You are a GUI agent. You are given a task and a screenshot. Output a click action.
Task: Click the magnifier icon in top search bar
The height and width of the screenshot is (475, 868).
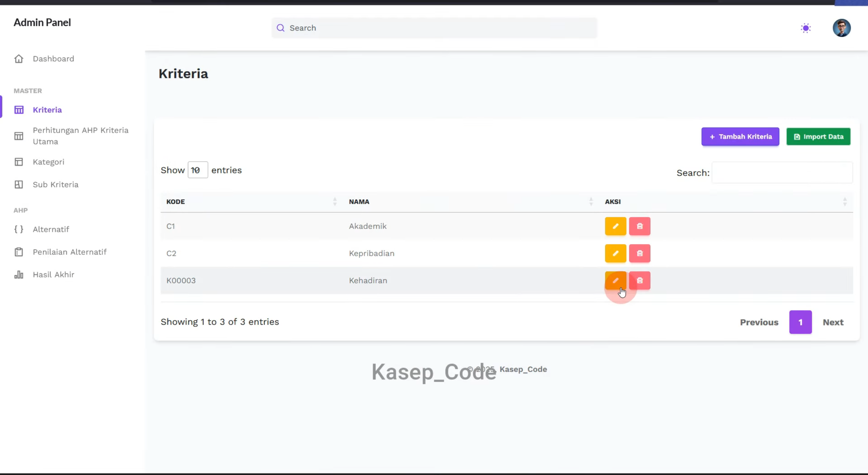281,28
